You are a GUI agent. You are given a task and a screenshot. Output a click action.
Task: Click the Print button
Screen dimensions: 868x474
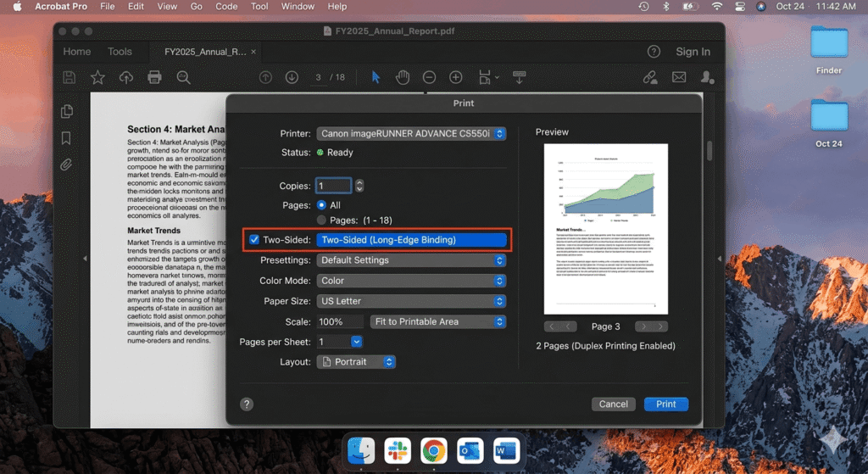666,404
